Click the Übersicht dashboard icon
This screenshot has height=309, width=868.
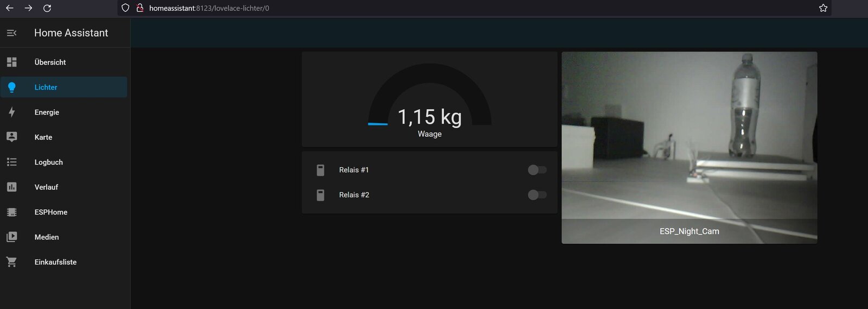[12, 62]
